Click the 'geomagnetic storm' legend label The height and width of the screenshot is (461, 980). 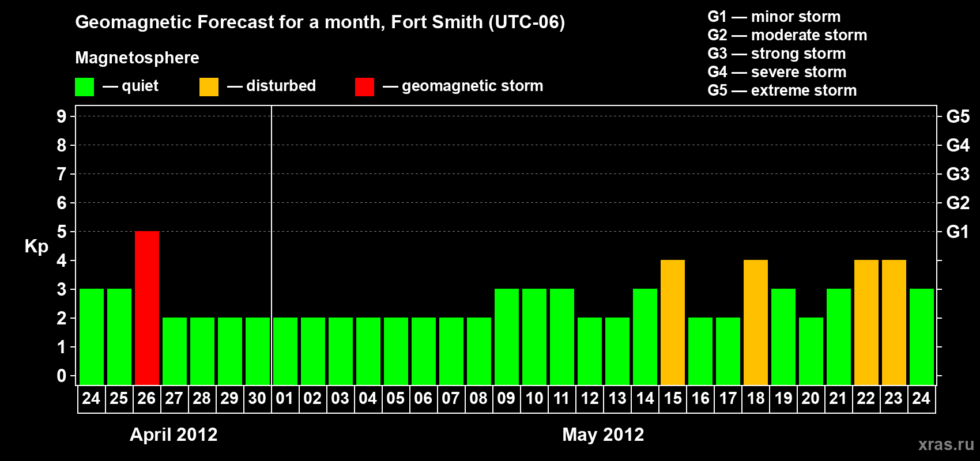[473, 86]
